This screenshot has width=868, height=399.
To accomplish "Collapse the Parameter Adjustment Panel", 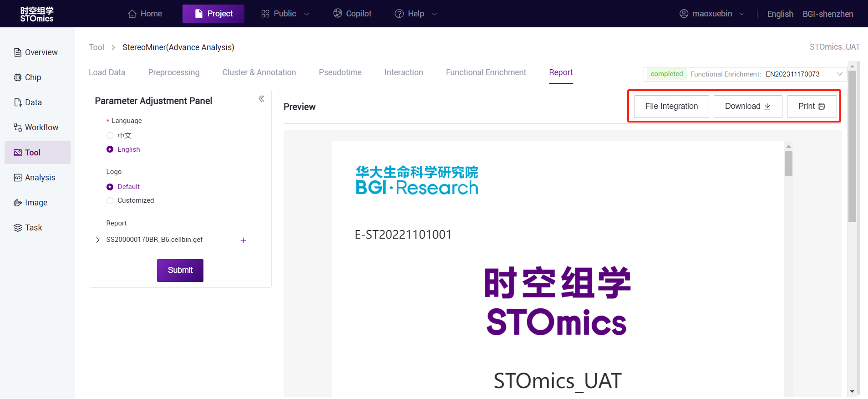I will click(x=261, y=99).
